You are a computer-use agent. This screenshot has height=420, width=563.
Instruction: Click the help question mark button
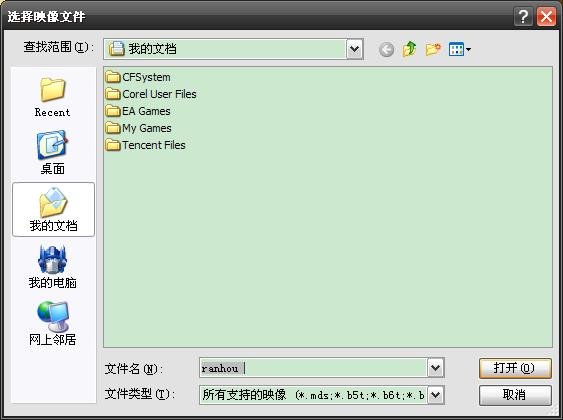pyautogui.click(x=523, y=17)
